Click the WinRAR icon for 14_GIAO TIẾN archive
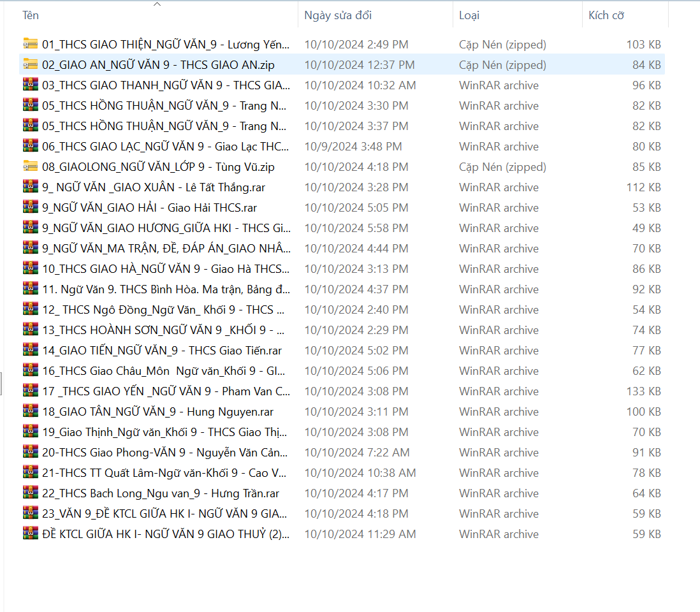The image size is (700, 612). click(x=30, y=350)
